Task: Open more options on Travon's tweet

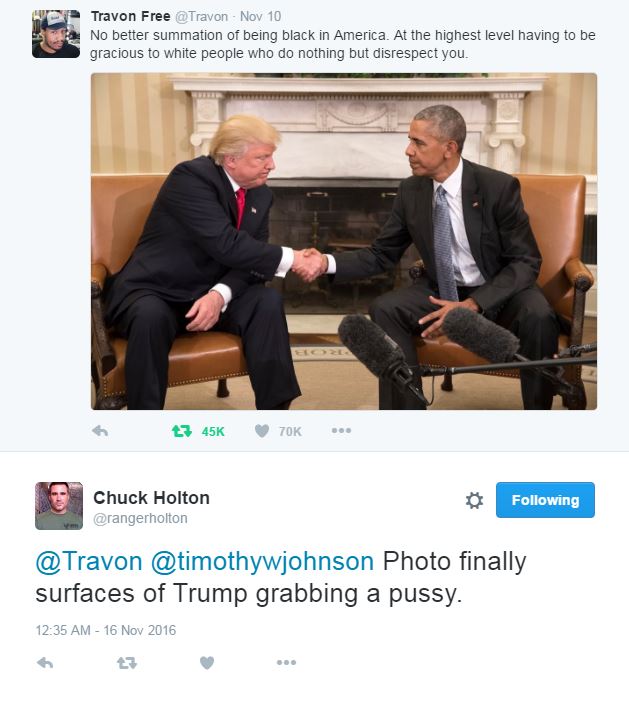Action: pos(342,431)
